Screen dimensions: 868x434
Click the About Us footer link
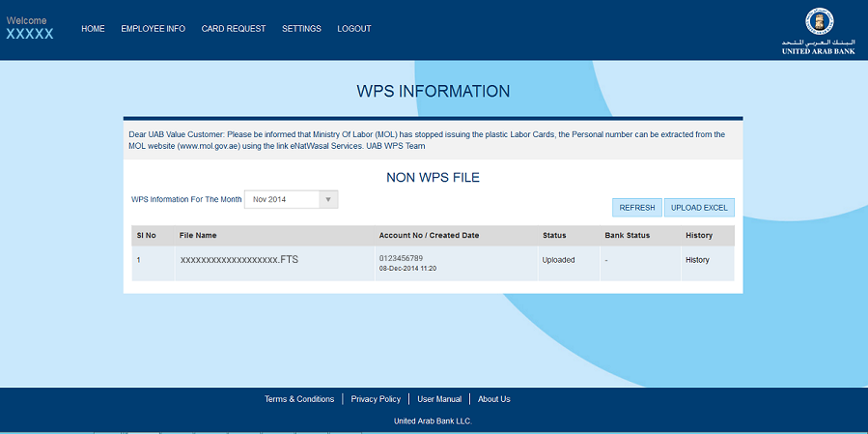point(493,399)
